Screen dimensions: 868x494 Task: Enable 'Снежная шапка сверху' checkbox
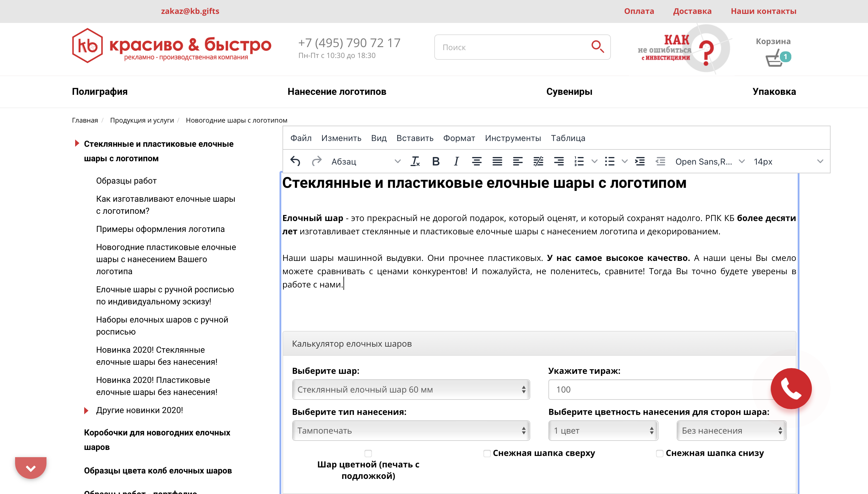487,453
